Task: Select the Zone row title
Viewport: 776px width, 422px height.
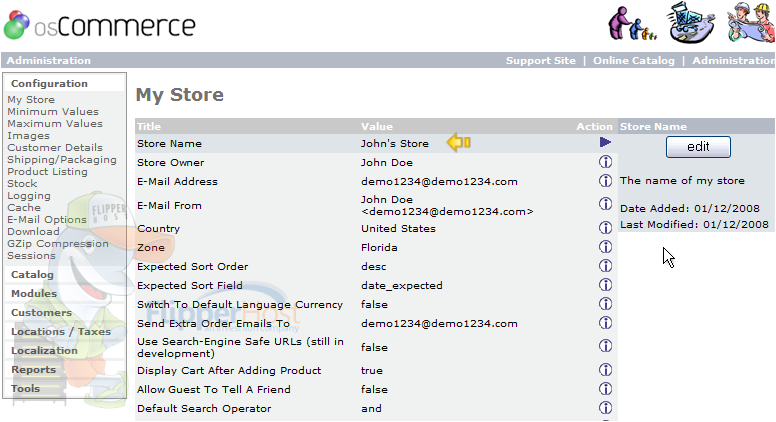Action: (151, 247)
